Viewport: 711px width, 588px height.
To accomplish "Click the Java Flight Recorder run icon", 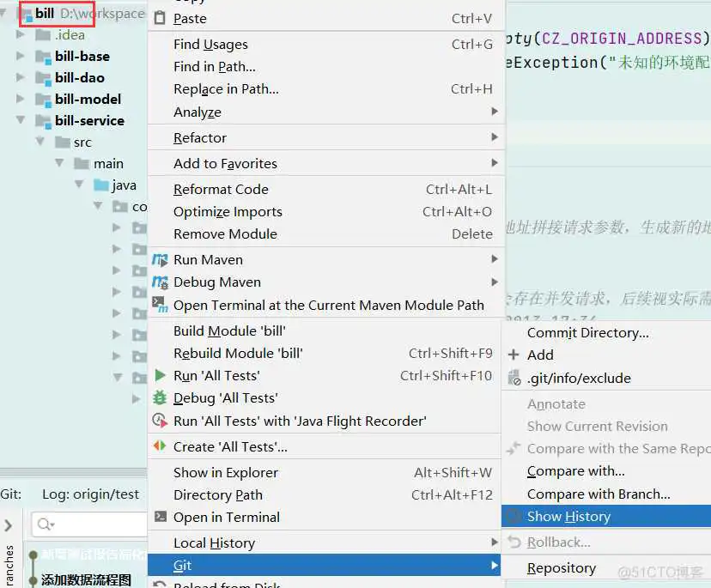I will 160,421.
